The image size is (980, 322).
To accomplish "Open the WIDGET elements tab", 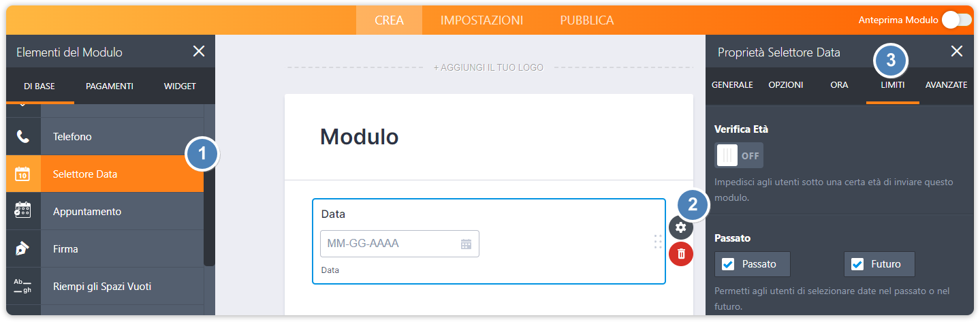I will [180, 86].
